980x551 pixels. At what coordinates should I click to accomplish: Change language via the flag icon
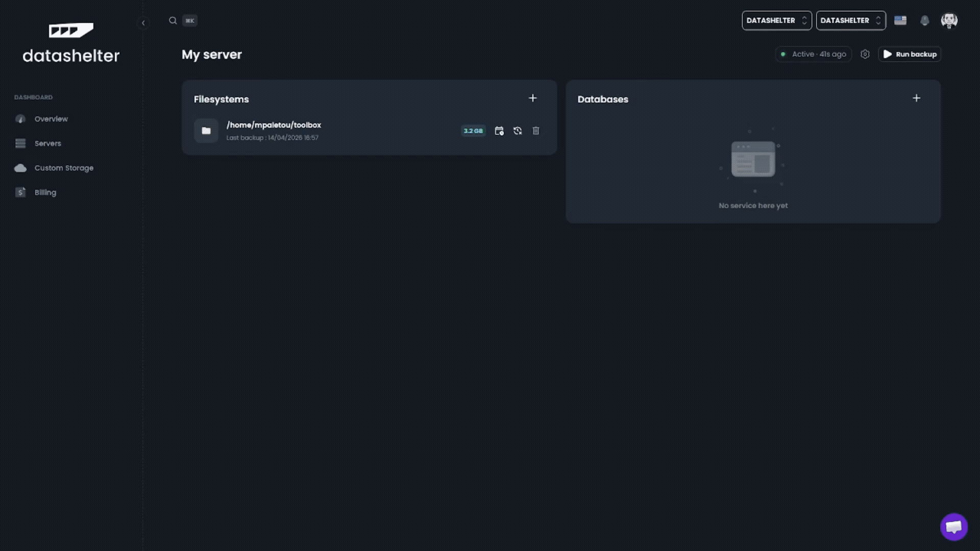pos(900,20)
